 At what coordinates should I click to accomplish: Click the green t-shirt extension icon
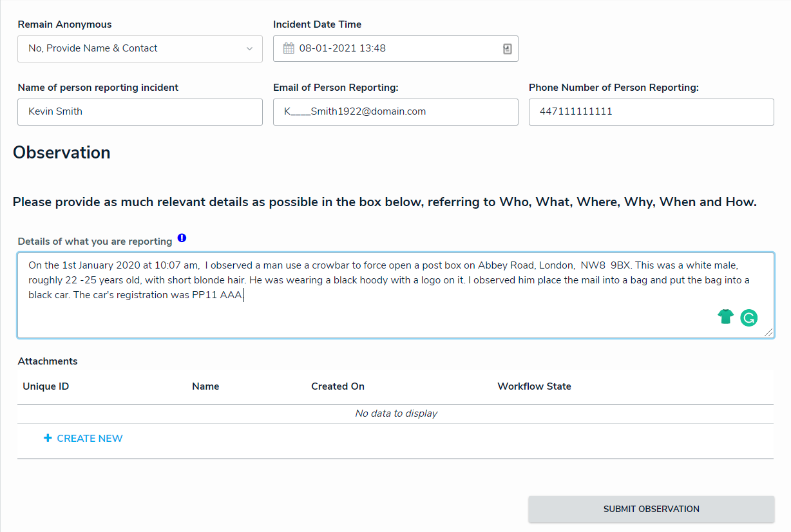pos(726,316)
